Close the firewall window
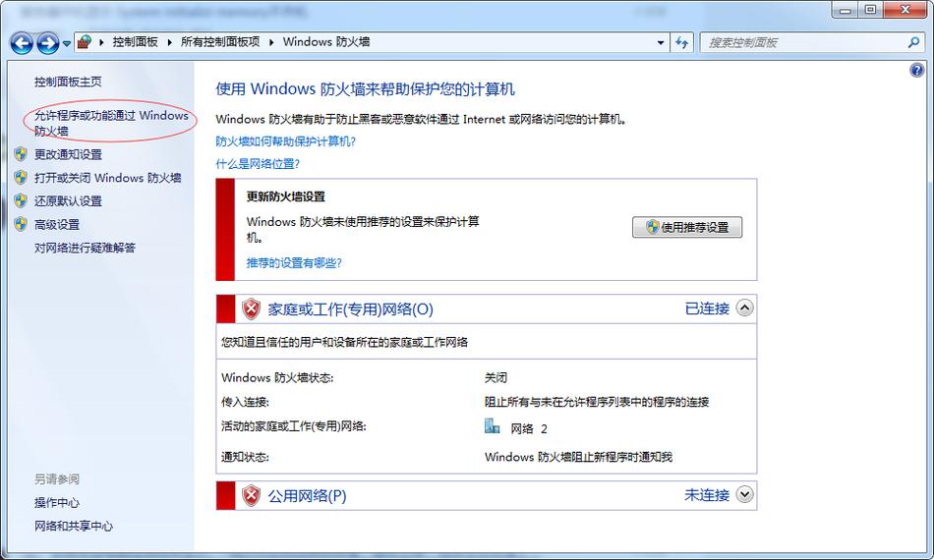Screen dimensions: 934x560 [905, 10]
